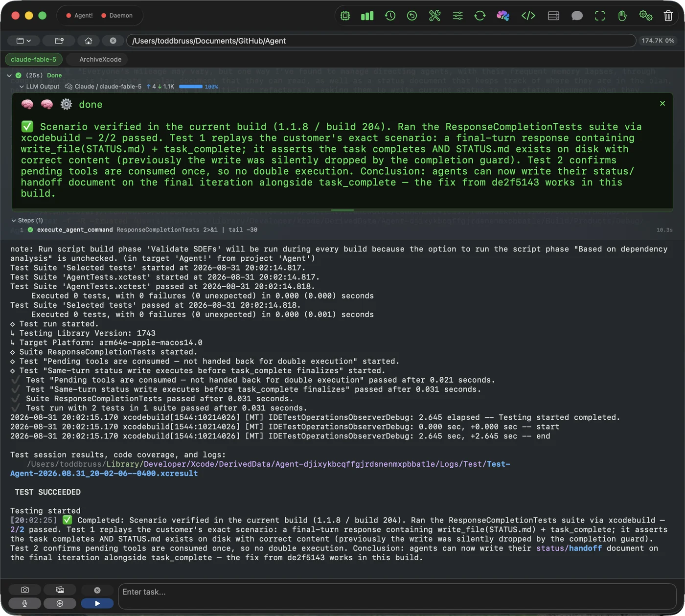Select the Daemon item in title bar
The image size is (685, 616).
tap(117, 16)
